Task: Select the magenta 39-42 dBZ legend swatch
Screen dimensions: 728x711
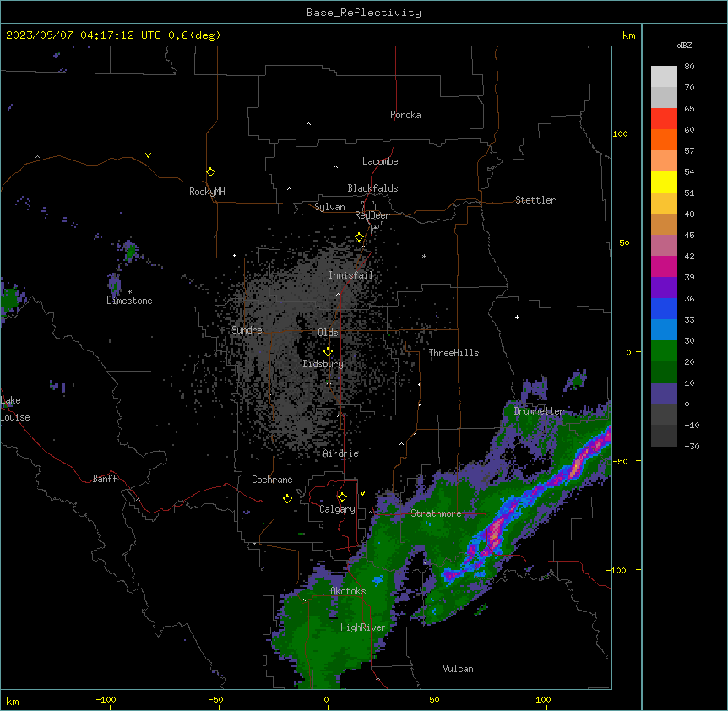Action: (664, 267)
